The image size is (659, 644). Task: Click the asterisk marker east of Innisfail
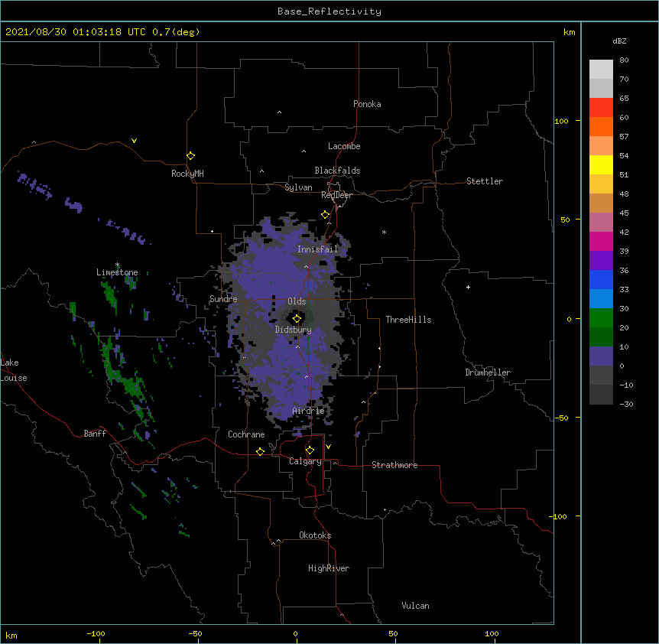coord(384,233)
